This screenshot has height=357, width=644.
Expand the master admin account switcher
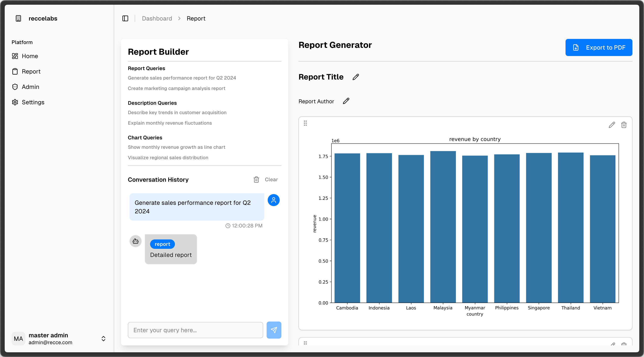[x=103, y=338]
